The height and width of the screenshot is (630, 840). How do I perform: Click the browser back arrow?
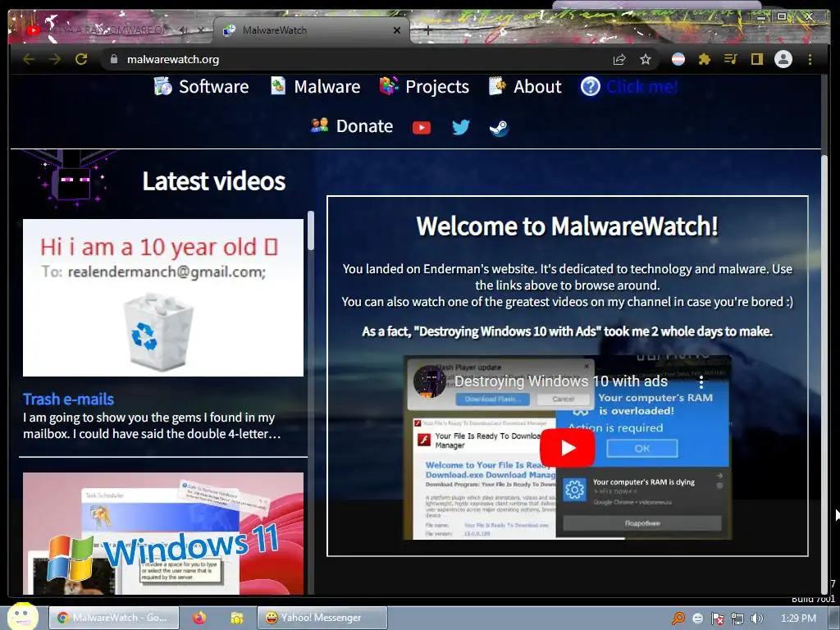tap(29, 59)
